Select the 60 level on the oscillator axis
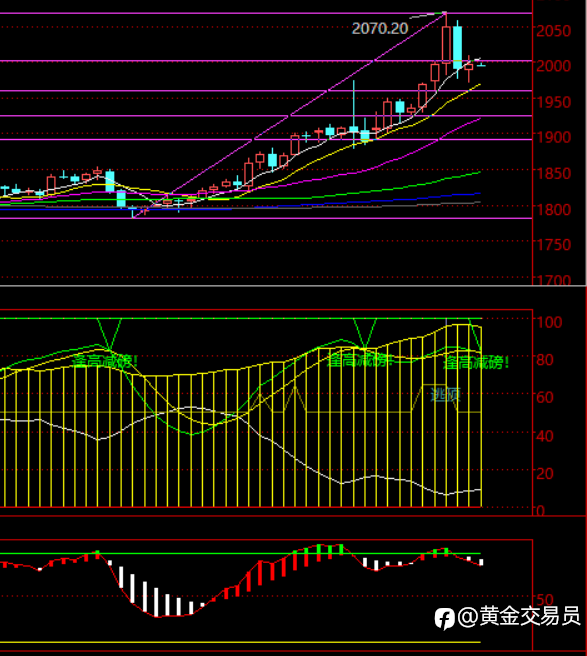 coord(545,397)
